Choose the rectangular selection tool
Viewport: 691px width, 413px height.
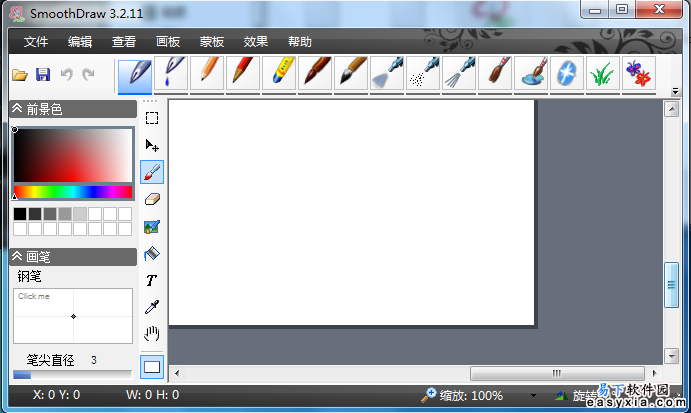(x=152, y=118)
